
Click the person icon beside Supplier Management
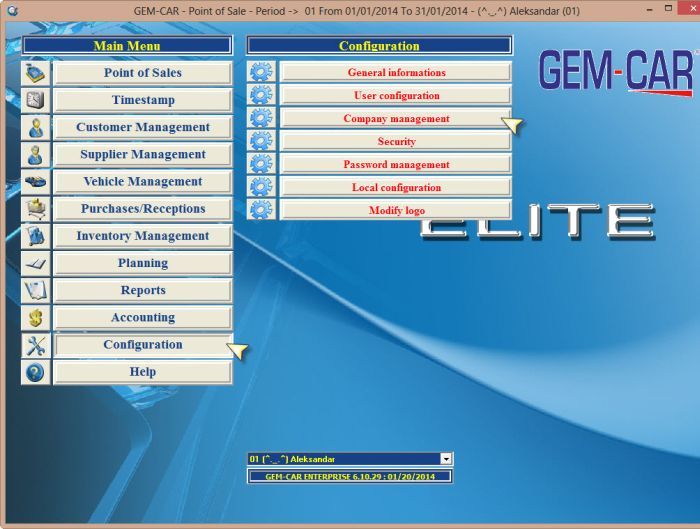(x=35, y=154)
